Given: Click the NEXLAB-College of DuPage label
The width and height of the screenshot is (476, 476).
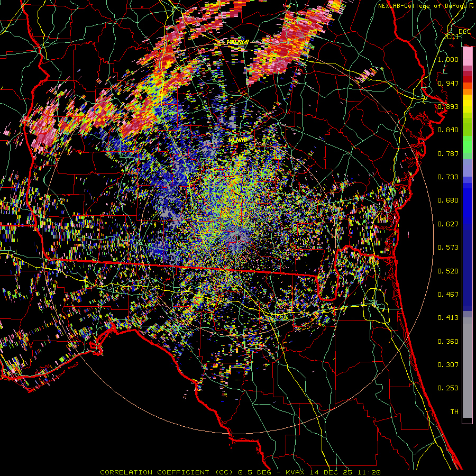Looking at the screenshot, I should (426, 6).
